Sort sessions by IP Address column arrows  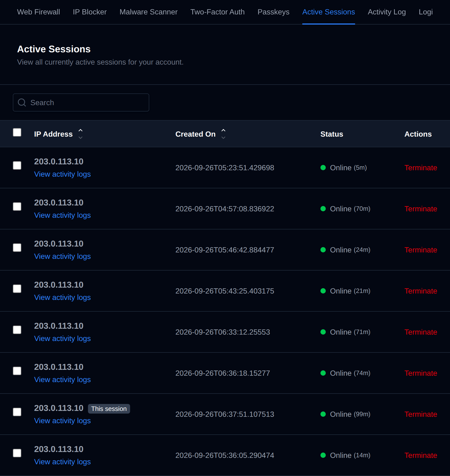pyautogui.click(x=81, y=134)
